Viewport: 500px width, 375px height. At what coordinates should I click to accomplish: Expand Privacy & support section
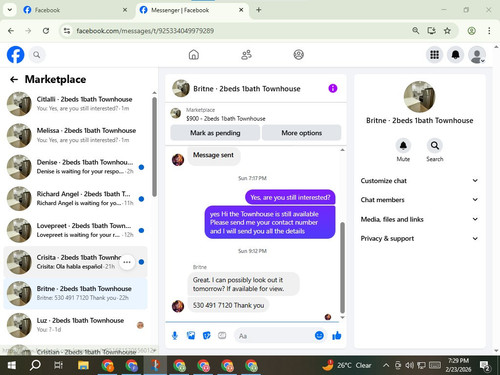pyautogui.click(x=419, y=238)
